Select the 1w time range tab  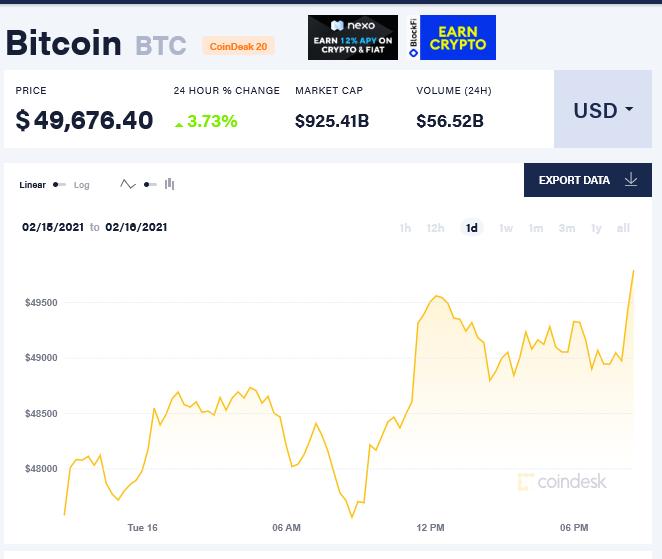point(506,228)
